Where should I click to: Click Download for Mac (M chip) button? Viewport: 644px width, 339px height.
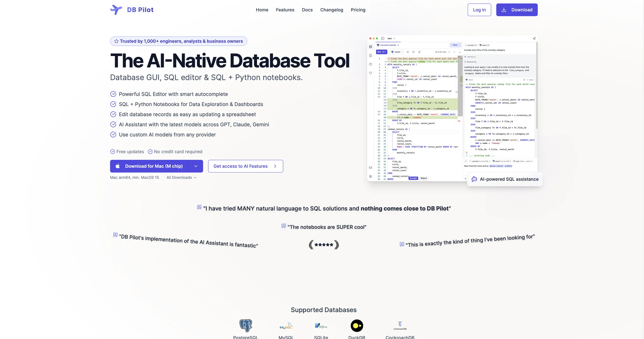coord(150,166)
